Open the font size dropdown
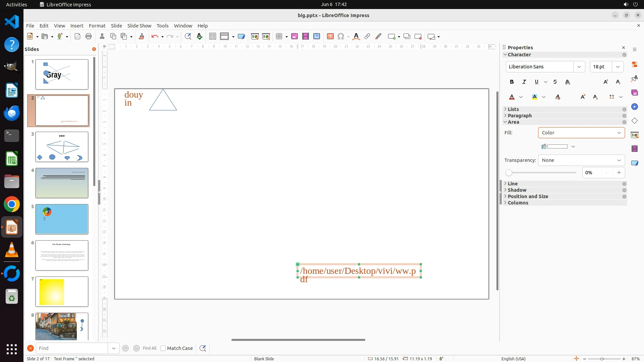 click(618, 67)
